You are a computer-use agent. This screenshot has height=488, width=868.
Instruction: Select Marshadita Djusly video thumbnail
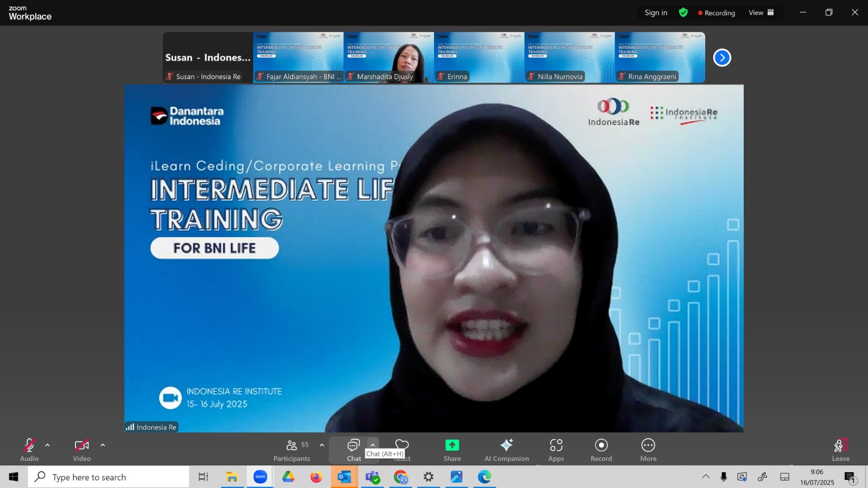tap(388, 57)
